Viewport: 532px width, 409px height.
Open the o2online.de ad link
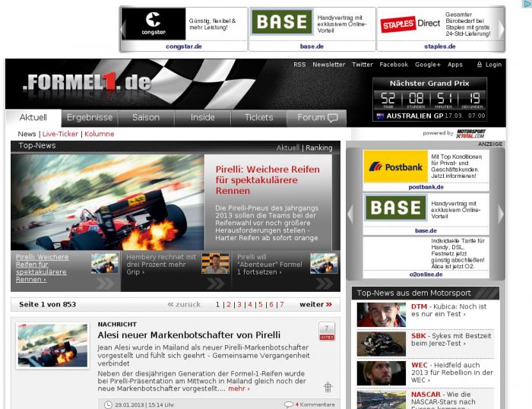[426, 274]
